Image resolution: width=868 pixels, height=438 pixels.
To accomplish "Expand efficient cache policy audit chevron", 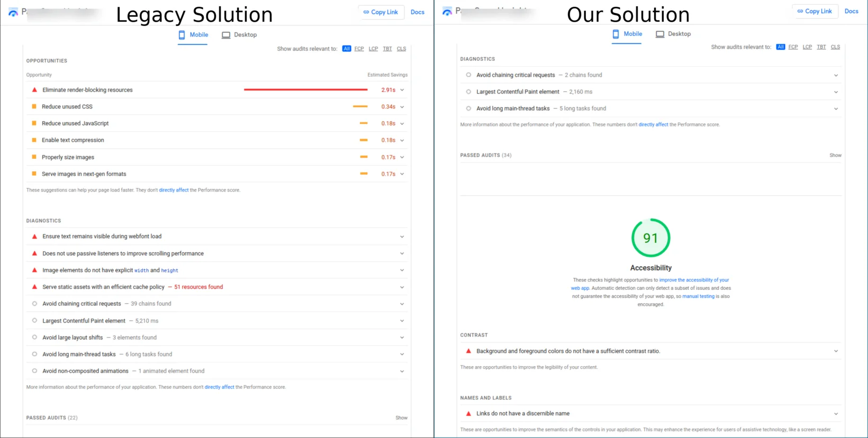I will click(x=402, y=287).
